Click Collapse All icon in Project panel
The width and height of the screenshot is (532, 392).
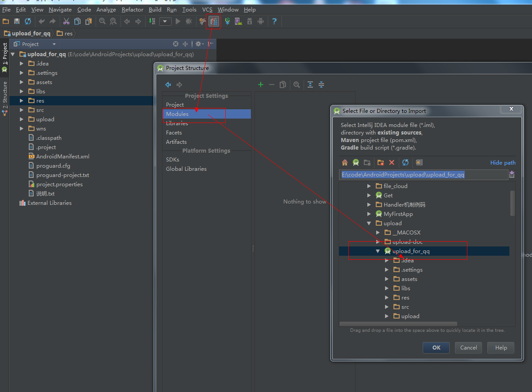coord(185,44)
